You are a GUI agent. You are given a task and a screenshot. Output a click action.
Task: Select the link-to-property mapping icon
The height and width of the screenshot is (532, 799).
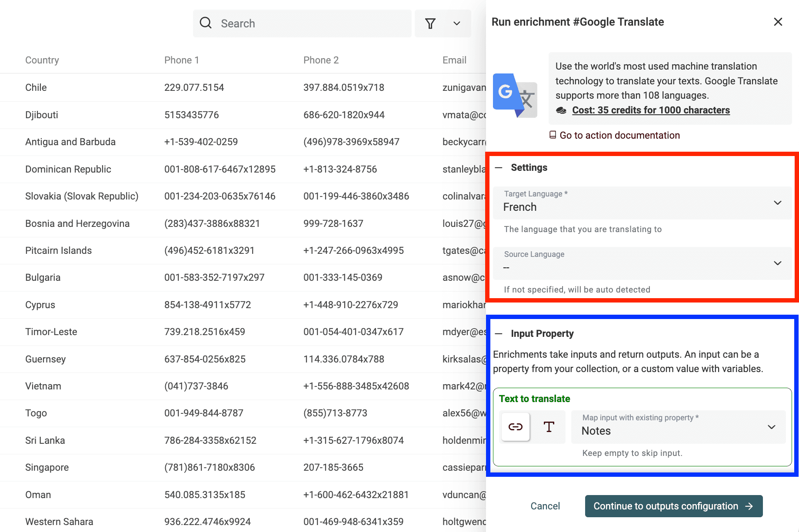point(516,427)
